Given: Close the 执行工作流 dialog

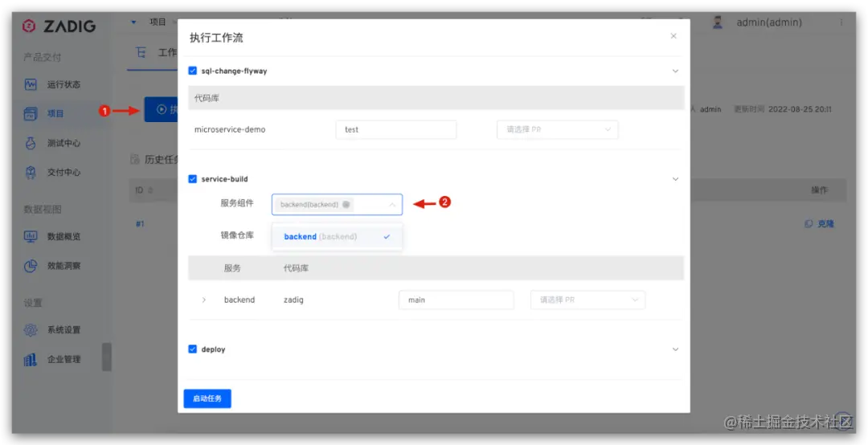Looking at the screenshot, I should 674,36.
